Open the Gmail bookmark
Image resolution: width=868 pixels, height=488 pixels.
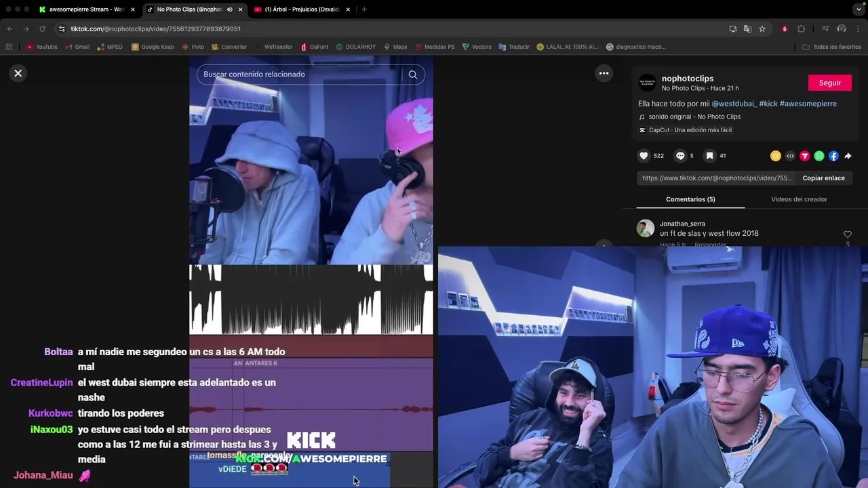coord(77,47)
